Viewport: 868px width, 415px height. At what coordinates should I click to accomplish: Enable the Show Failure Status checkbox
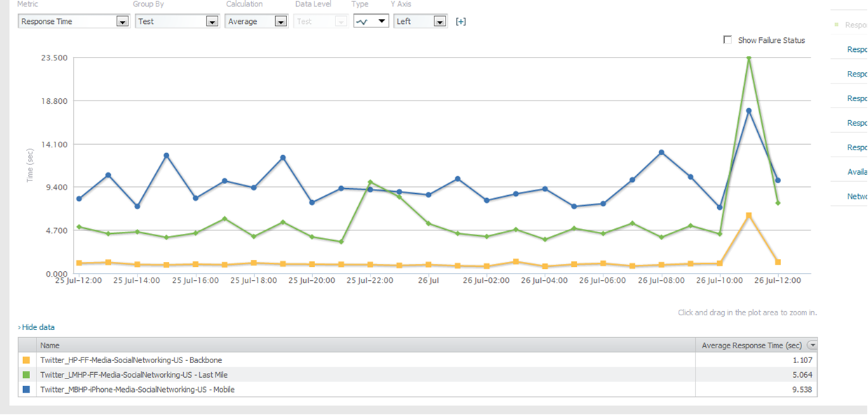pos(728,40)
